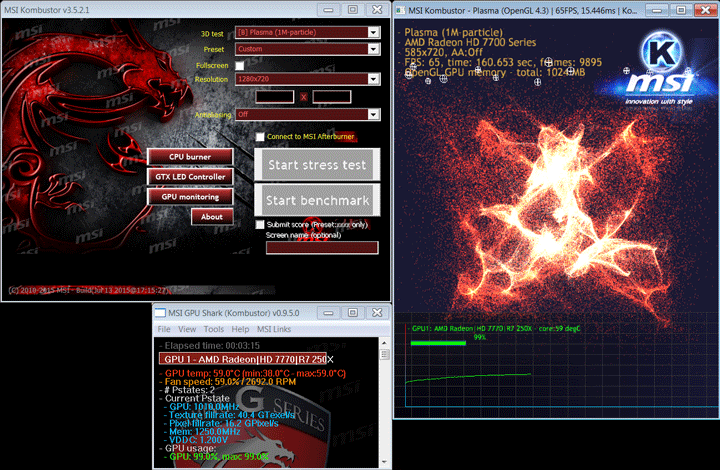Click the GPU Shark vertical scrollbar thumb
720x470 pixels.
coord(384,354)
